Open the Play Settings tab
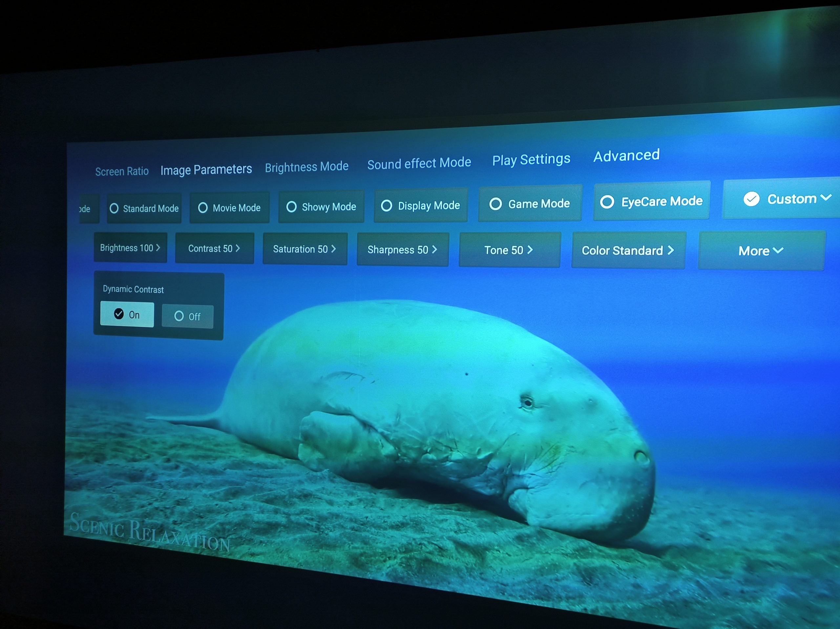Screen dimensions: 840x629 531,160
